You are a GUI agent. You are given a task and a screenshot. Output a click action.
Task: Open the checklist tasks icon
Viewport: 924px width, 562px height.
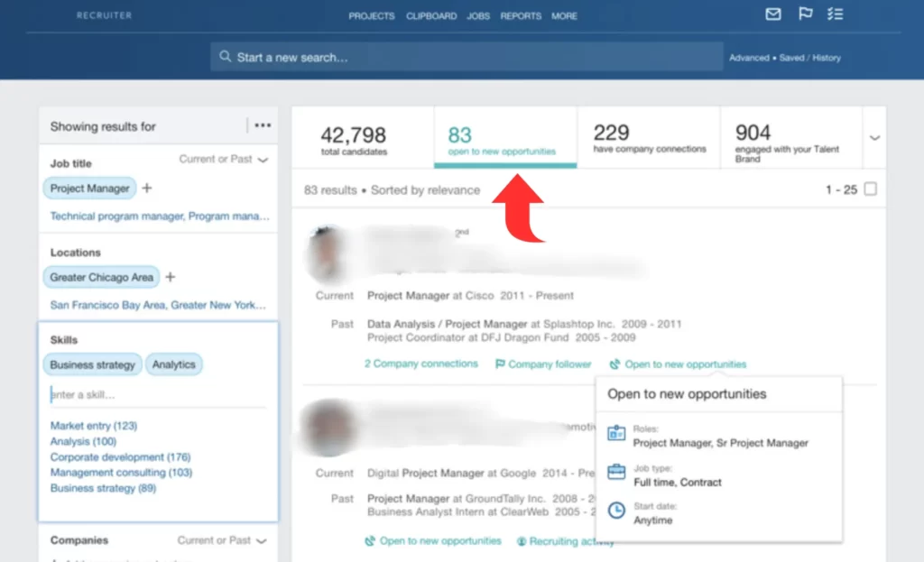[836, 14]
